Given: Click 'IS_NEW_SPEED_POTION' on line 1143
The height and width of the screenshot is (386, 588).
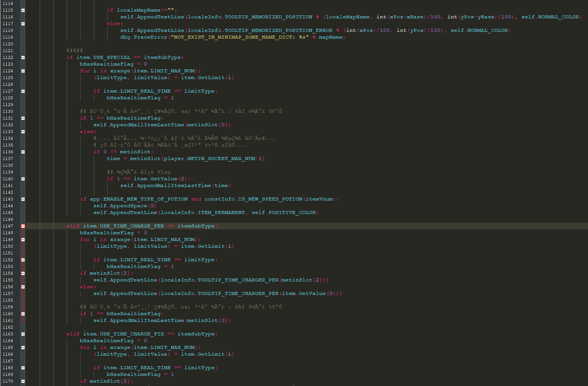Looking at the screenshot, I should (270, 199).
